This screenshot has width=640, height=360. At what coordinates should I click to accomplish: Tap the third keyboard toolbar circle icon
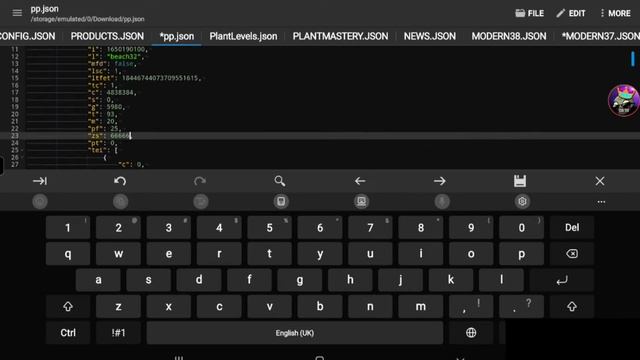coord(201,201)
